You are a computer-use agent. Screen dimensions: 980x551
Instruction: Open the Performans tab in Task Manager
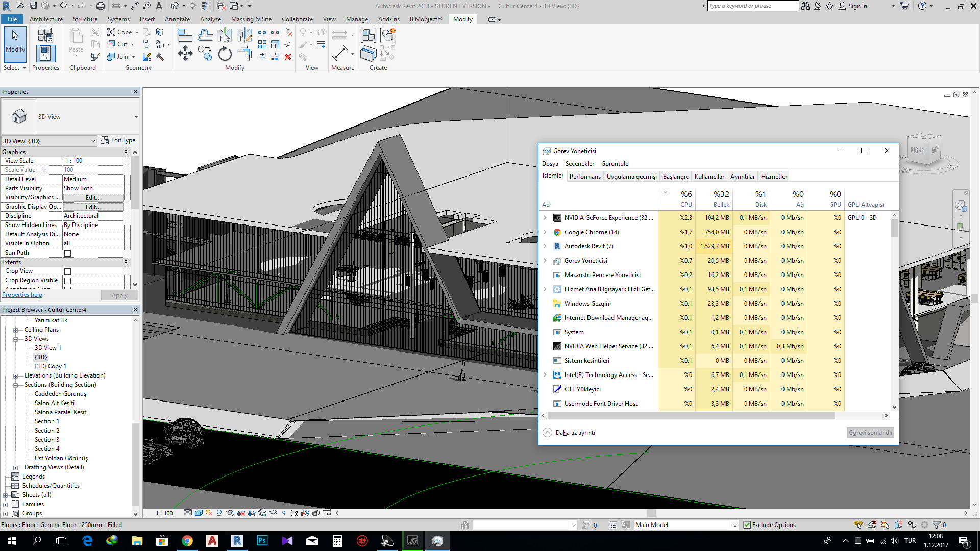point(585,176)
